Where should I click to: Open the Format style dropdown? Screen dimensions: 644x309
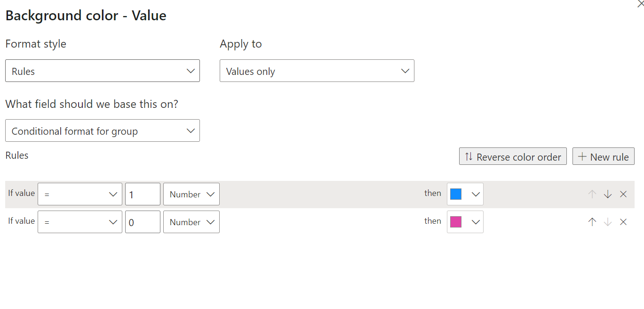(103, 70)
